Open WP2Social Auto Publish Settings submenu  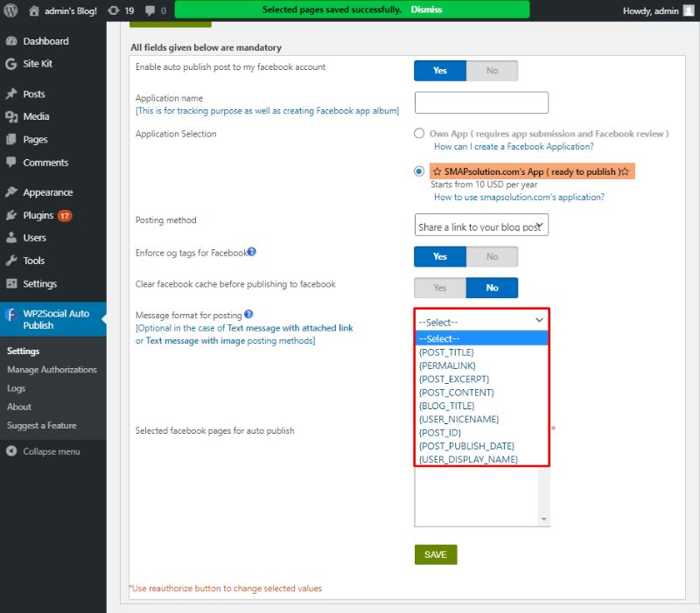[24, 352]
